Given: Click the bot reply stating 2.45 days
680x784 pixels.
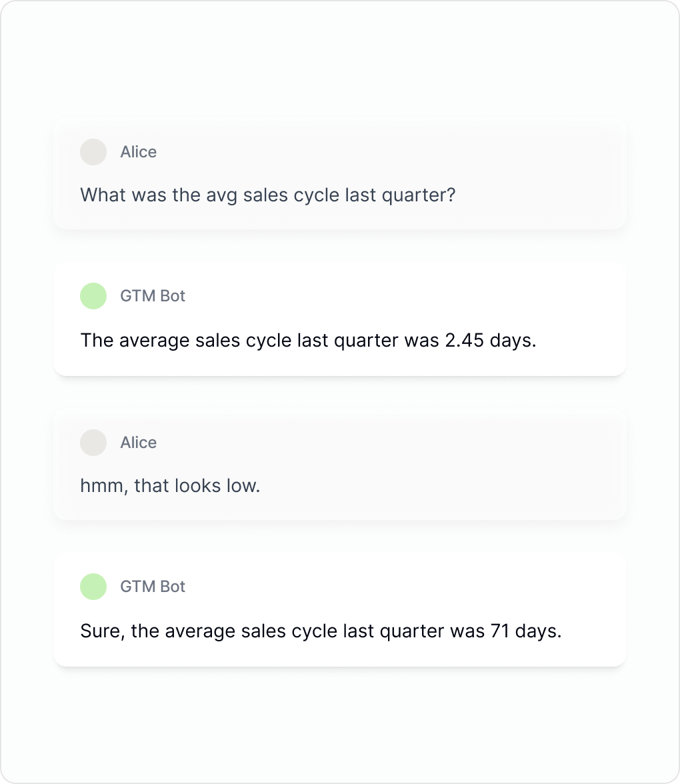Looking at the screenshot, I should pyautogui.click(x=308, y=341).
